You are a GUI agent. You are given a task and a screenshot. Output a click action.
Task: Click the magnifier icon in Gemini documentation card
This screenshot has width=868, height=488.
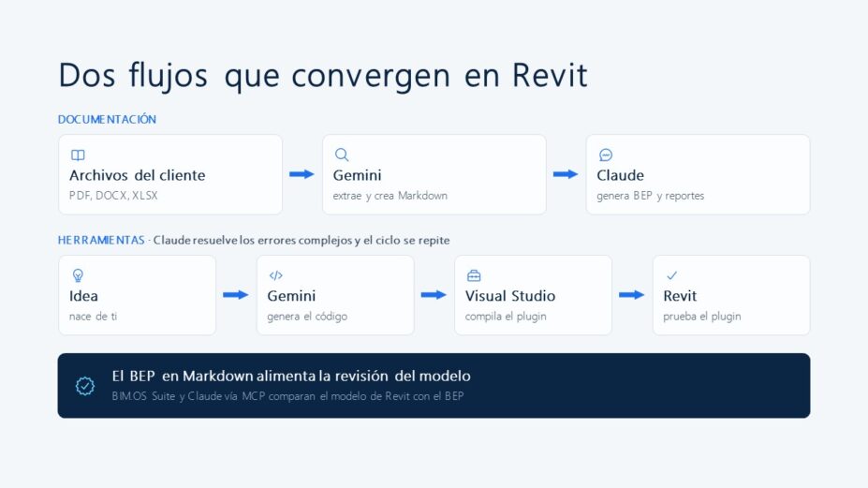pyautogui.click(x=342, y=155)
